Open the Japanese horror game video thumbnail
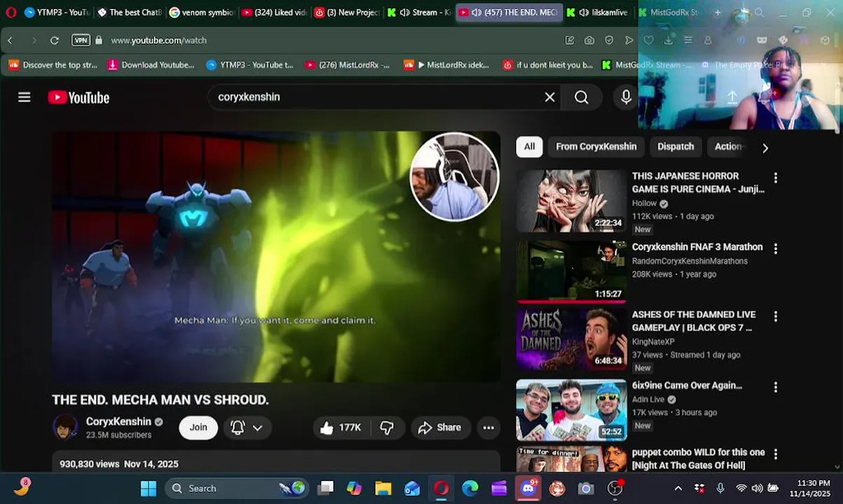This screenshot has height=504, width=843. click(x=571, y=201)
